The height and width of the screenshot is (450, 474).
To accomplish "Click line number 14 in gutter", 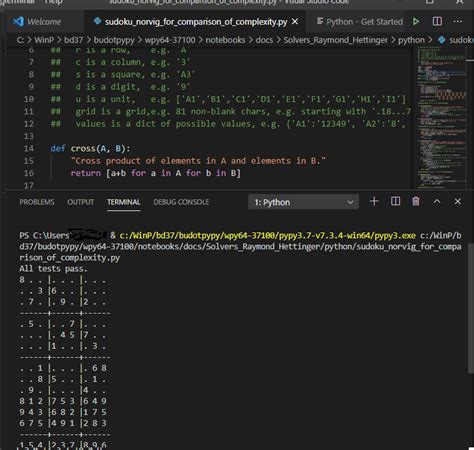I will (x=29, y=148).
